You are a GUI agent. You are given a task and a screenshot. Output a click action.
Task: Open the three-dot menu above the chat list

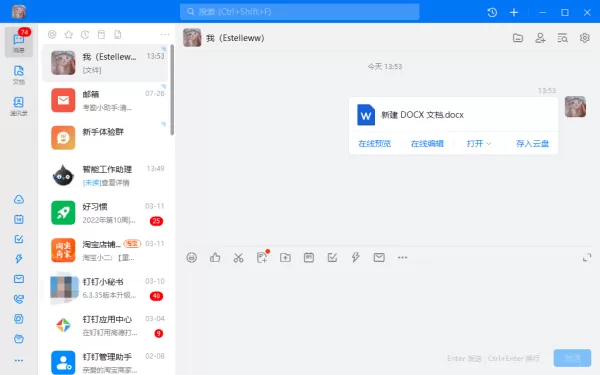[x=165, y=35]
